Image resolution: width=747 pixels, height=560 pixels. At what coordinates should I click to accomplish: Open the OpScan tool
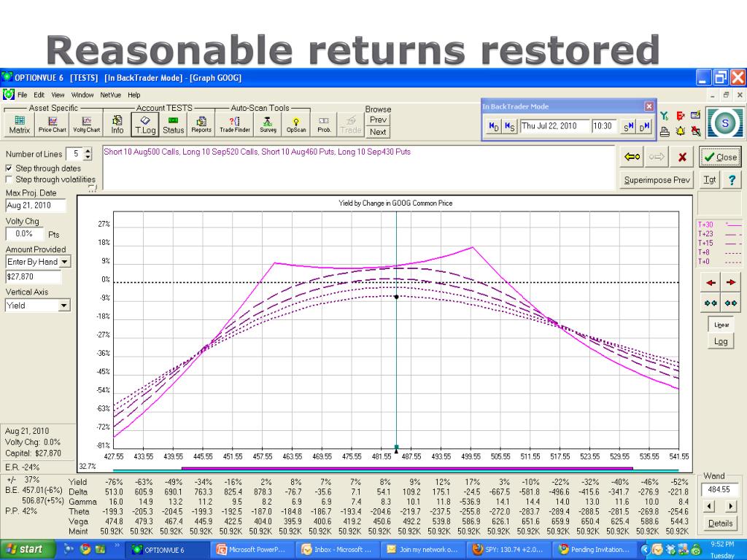tap(296, 124)
